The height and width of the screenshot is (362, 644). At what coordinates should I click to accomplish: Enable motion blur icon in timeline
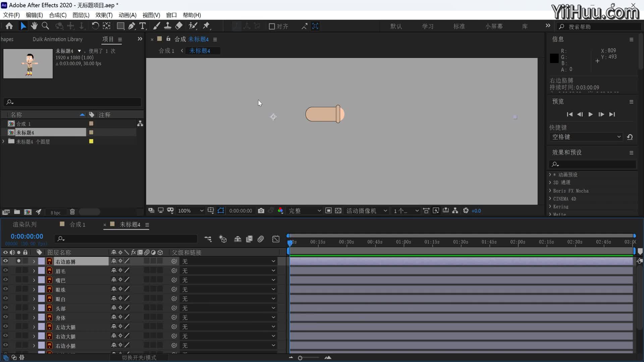pyautogui.click(x=261, y=239)
